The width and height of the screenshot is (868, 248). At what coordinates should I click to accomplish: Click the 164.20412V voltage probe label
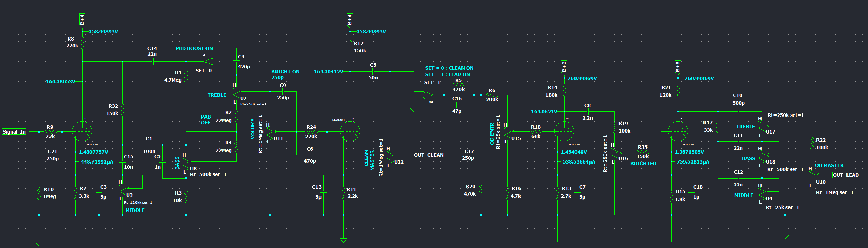[328, 72]
